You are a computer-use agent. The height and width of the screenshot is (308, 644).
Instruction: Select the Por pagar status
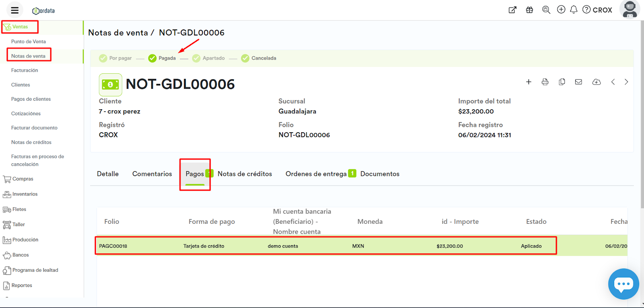[116, 58]
